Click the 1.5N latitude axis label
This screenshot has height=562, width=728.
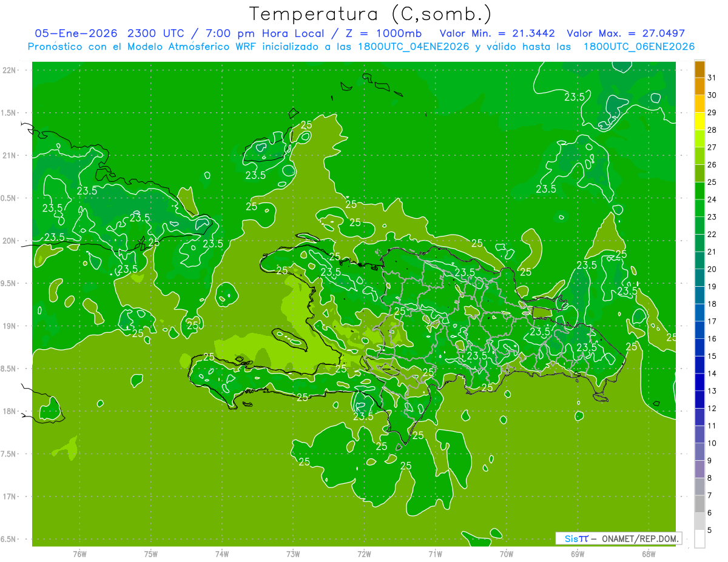[9, 113]
